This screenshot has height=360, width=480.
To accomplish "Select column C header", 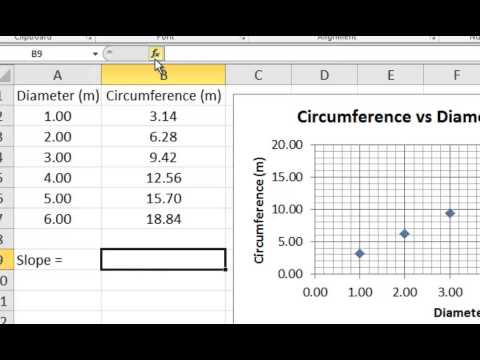I will tap(258, 75).
